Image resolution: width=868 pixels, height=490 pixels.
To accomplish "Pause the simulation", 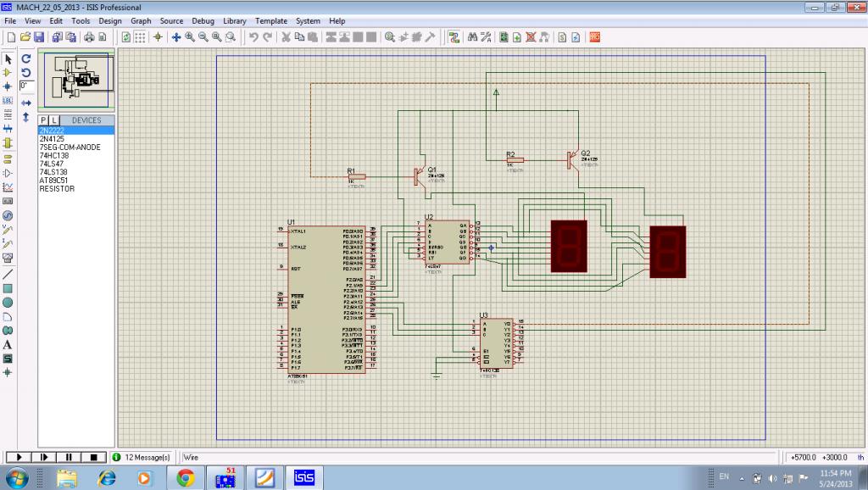I will [70, 457].
